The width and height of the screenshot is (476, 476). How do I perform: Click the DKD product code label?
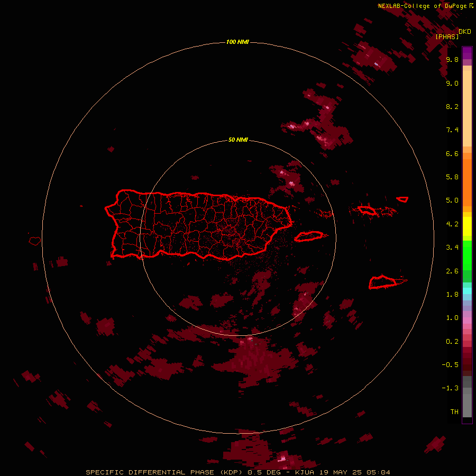465,32
